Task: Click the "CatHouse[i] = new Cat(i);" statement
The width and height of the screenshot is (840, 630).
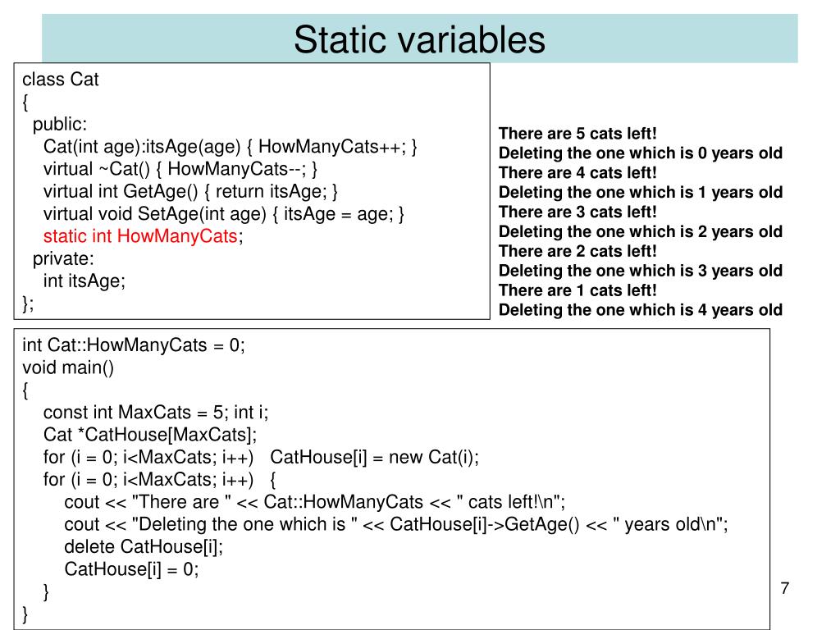Action: point(374,457)
